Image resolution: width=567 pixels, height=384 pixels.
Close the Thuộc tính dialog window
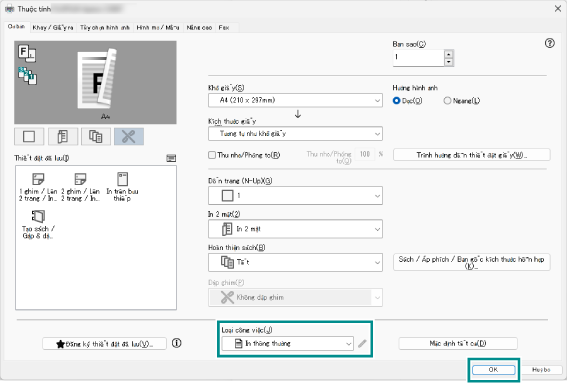(x=558, y=8)
